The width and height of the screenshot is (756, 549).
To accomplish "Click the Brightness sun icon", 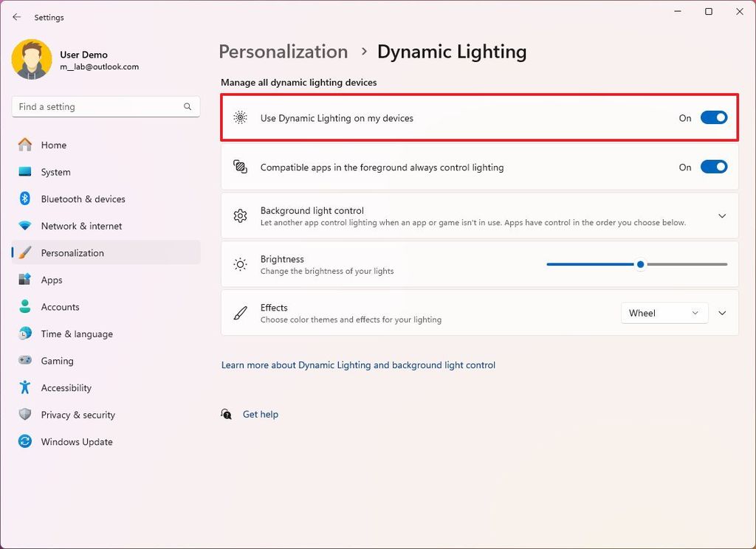I will (240, 263).
